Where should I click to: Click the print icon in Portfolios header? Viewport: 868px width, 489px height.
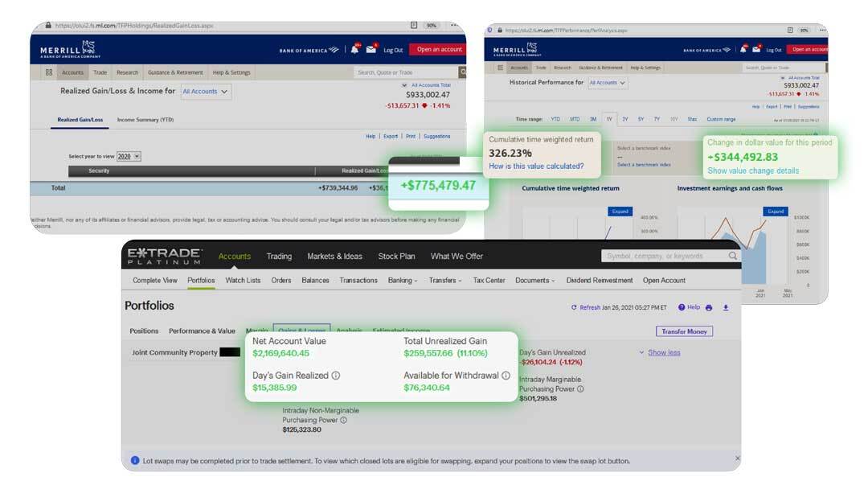(x=709, y=307)
